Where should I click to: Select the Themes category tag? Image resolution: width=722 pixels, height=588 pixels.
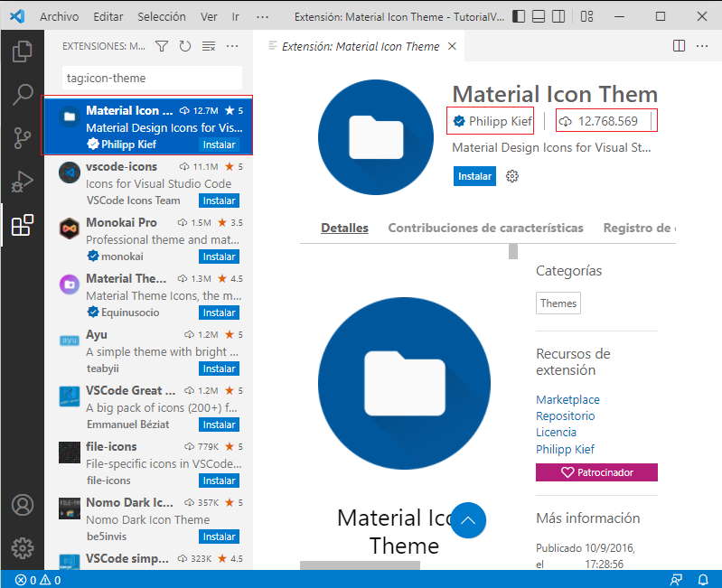tap(558, 303)
